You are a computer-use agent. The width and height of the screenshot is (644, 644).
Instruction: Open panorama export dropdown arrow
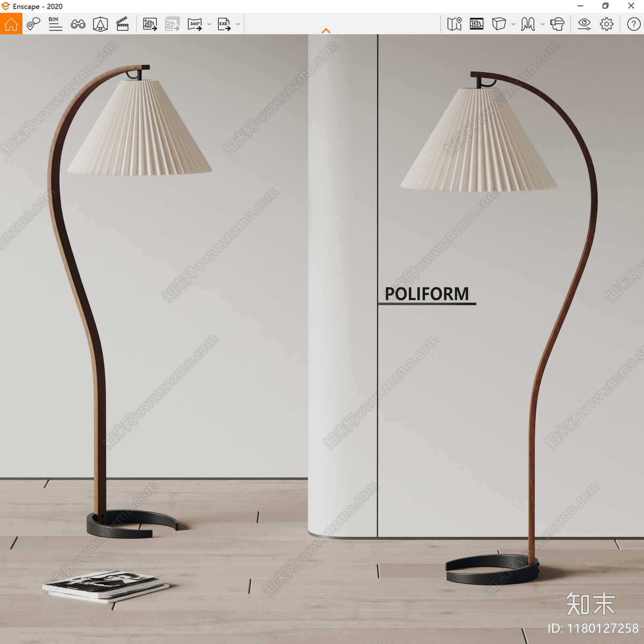[209, 24]
